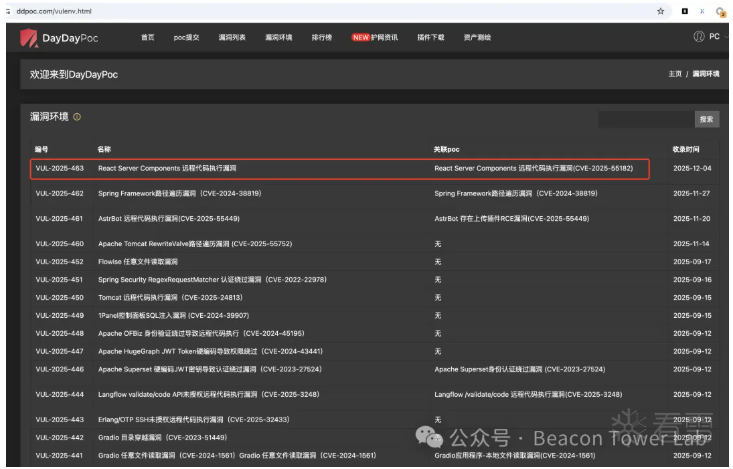
Task: Open the NEW 护网资讯 navigation item
Action: pyautogui.click(x=375, y=37)
